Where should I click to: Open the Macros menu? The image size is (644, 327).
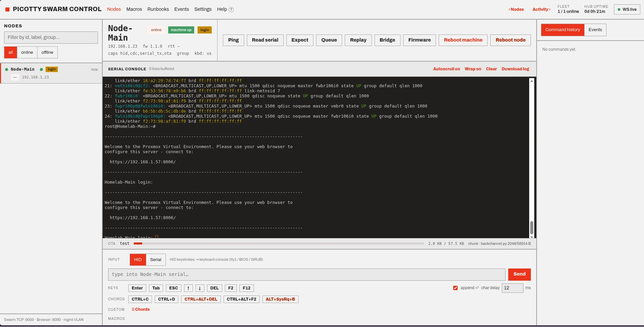pyautogui.click(x=134, y=9)
